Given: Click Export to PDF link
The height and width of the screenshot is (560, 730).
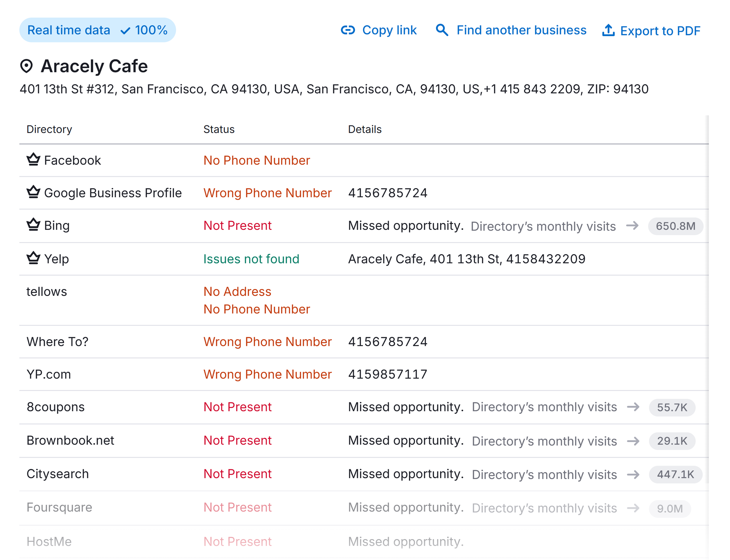Looking at the screenshot, I should click(660, 31).
